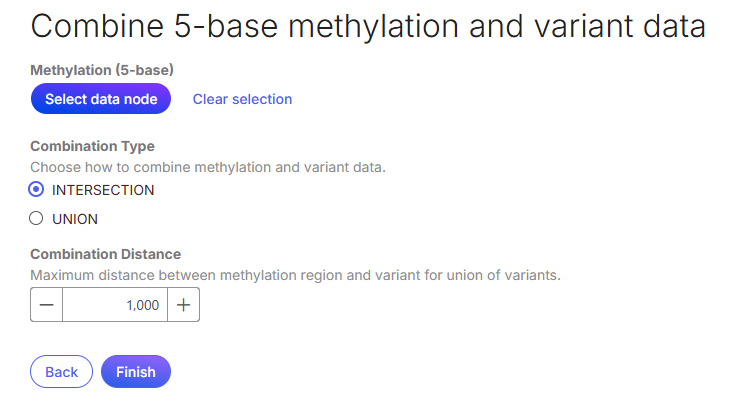This screenshot has width=736, height=409.
Task: Select the UNION radio button
Action: (x=37, y=219)
